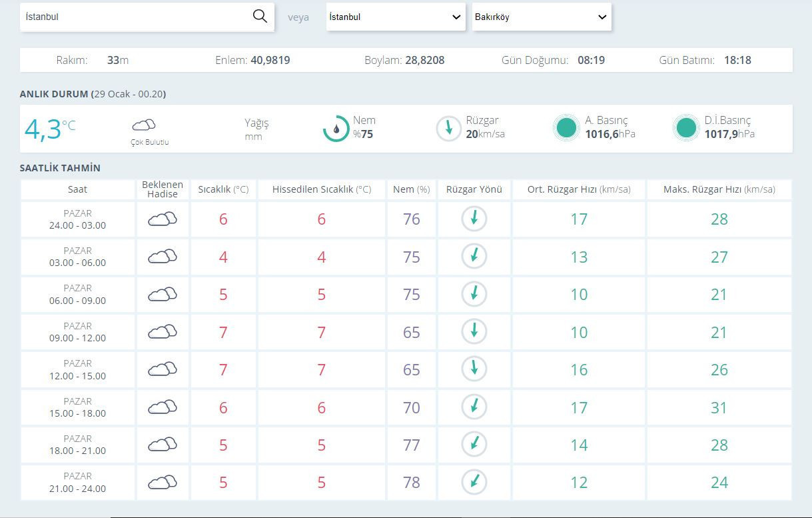Viewport: 812px width, 518px height.
Task: Click the Sıcaklık (°C) column header
Action: (223, 189)
